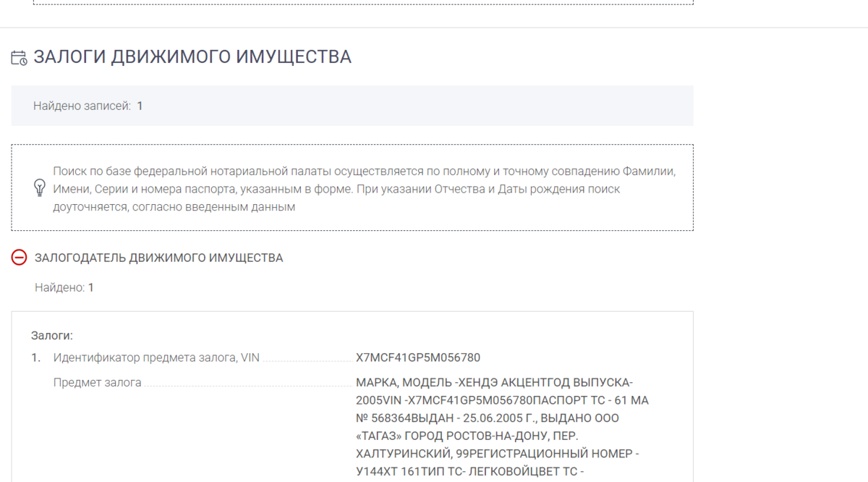
Task: Click the МАРКА, МОДЕЛЬ -ХЕНДЭ АКЦЕНТ text line
Action: 494,382
